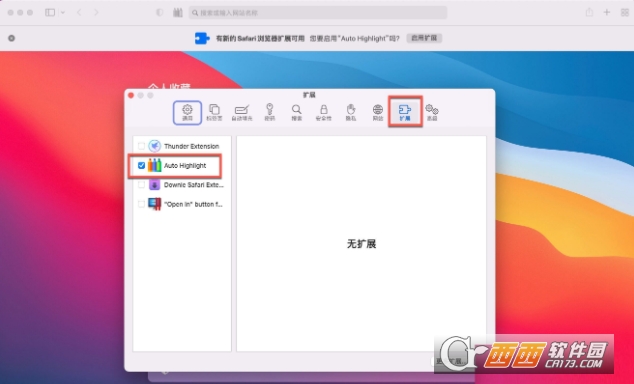Go back with Safari's back arrow
The height and width of the screenshot is (384, 634).
click(79, 13)
